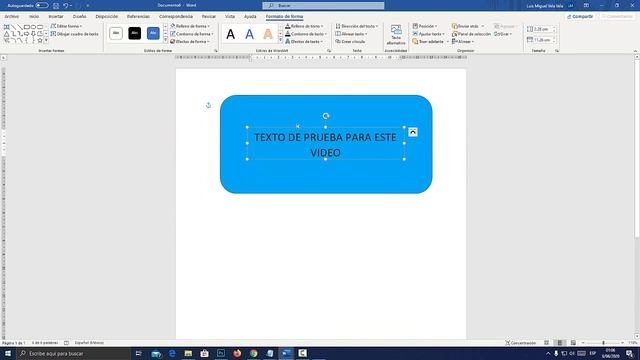The image size is (640, 360).
Task: Expand the WordArt styles gallery
Action: 280,40
